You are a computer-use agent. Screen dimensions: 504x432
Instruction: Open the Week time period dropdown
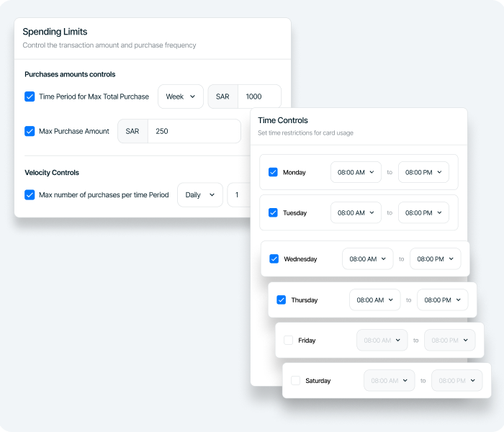(x=180, y=96)
